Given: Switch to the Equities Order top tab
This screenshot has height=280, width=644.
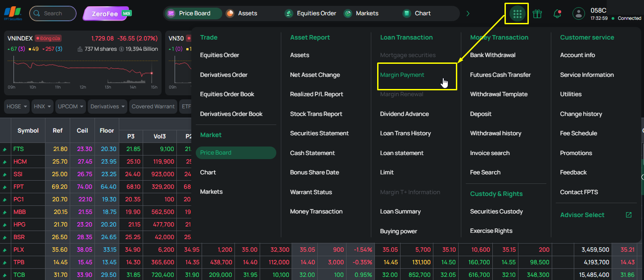Looking at the screenshot, I should point(311,13).
